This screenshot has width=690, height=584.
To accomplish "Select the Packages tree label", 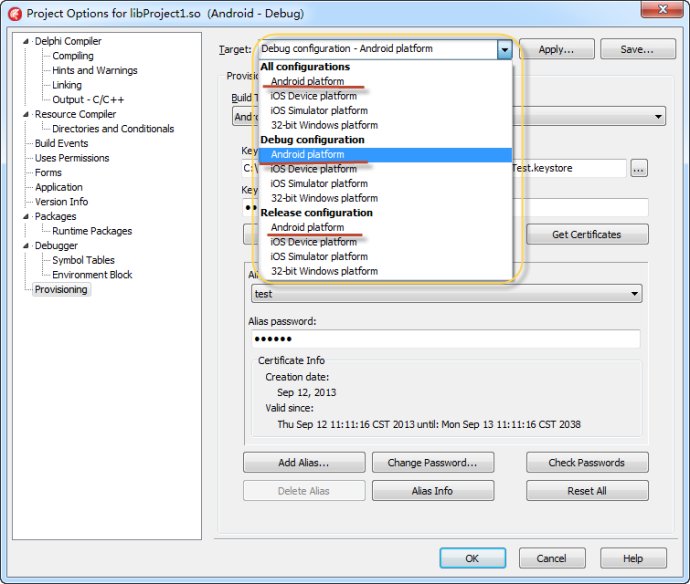I will (x=55, y=217).
